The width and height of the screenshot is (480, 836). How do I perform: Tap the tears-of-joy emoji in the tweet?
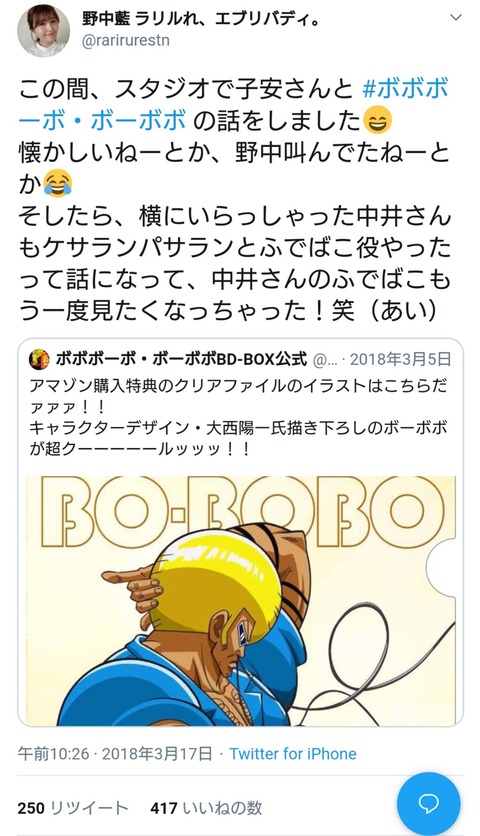pyautogui.click(x=59, y=183)
